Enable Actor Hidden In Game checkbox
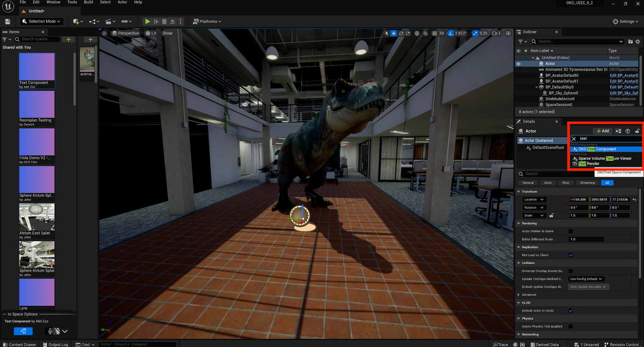The width and height of the screenshot is (644, 347). point(570,231)
